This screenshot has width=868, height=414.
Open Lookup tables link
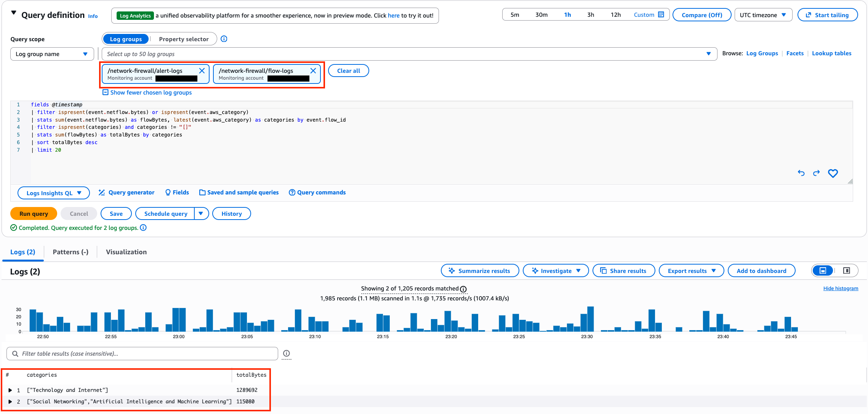831,53
